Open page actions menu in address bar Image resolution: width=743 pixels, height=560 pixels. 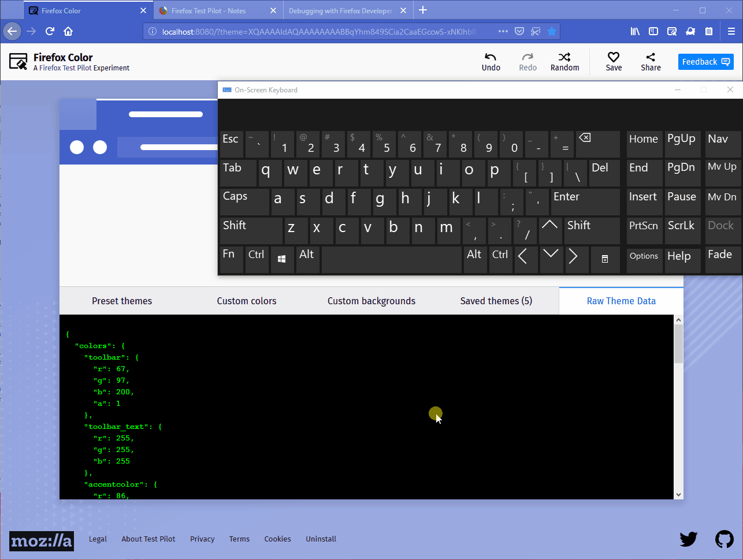click(503, 31)
